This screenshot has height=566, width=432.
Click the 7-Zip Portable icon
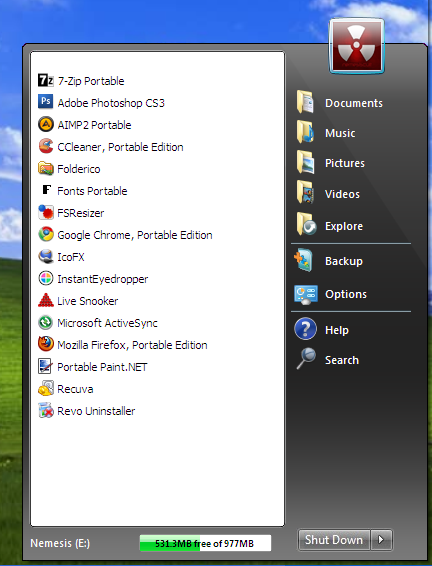[46, 80]
